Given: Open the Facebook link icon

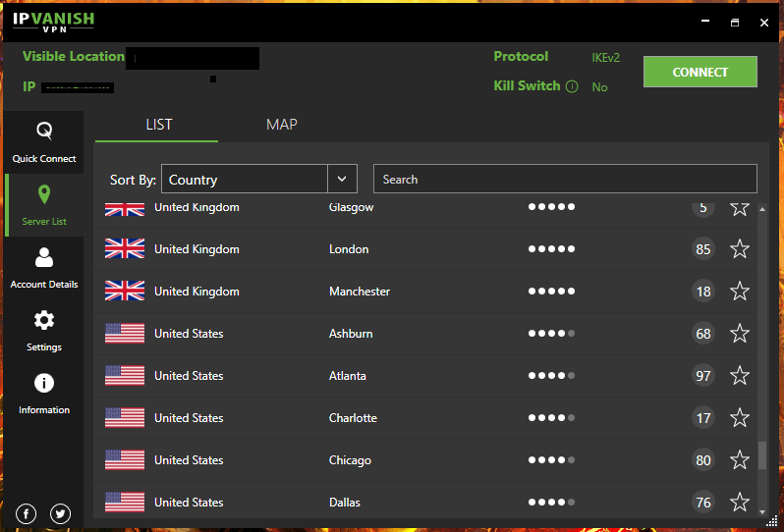Looking at the screenshot, I should 26,513.
